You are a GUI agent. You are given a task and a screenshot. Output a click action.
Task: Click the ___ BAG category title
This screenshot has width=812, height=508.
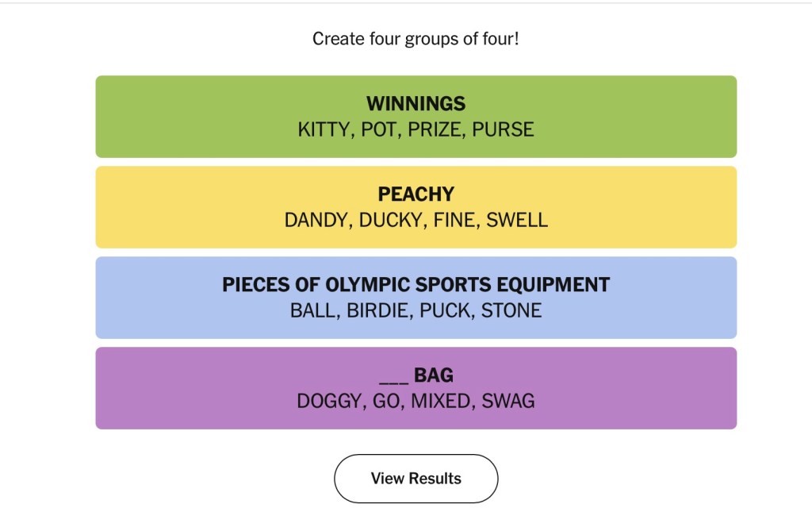416,375
